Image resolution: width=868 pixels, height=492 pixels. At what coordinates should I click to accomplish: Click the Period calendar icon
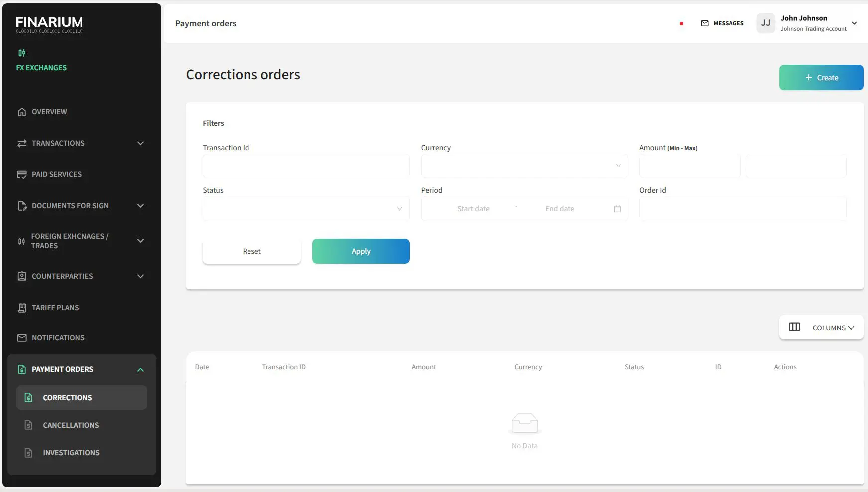618,209
